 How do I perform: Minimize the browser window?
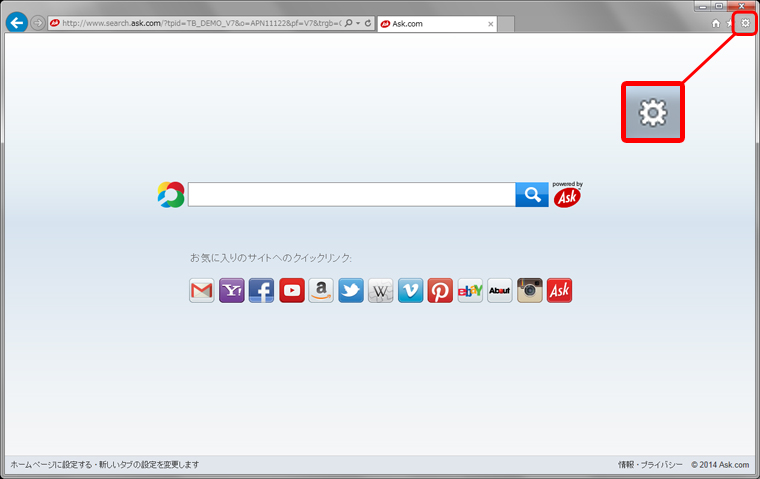[x=703, y=6]
